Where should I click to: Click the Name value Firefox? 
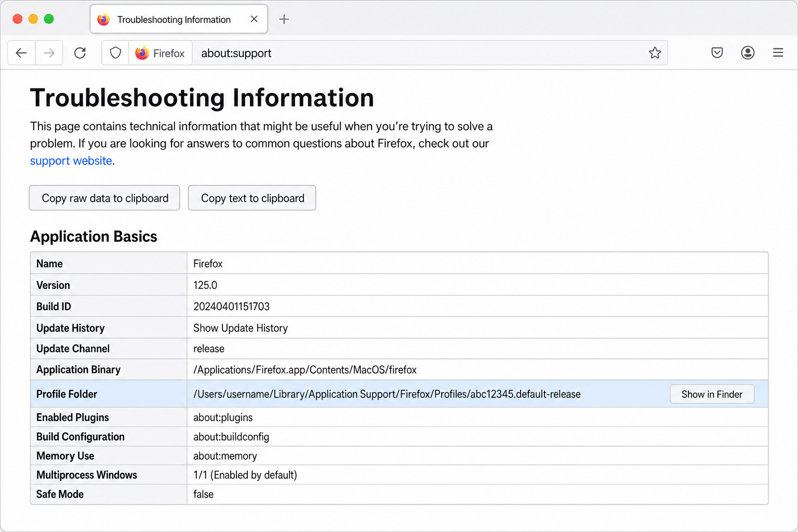208,264
